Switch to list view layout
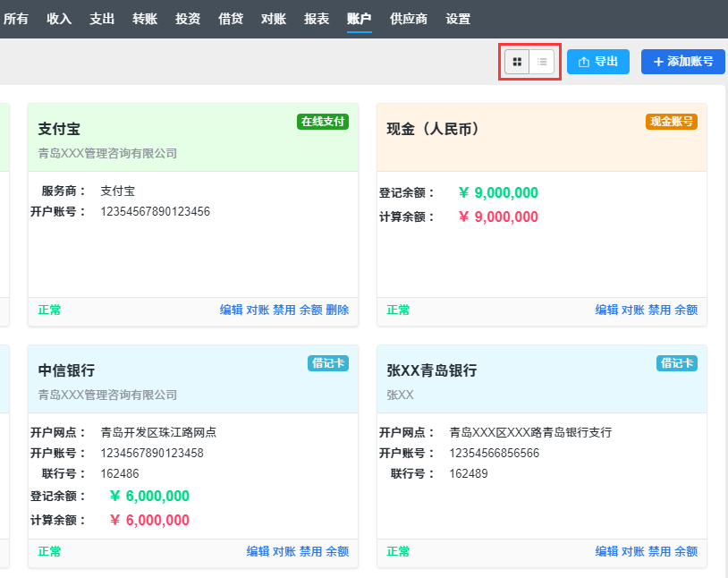 tap(542, 62)
